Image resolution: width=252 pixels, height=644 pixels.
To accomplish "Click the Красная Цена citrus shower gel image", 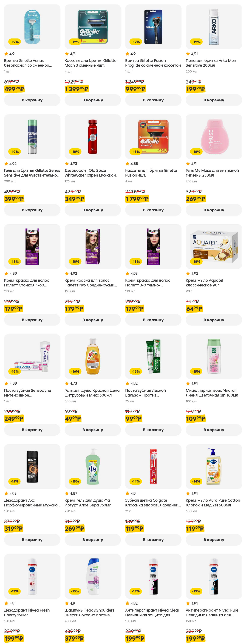I will click(x=93, y=356).
